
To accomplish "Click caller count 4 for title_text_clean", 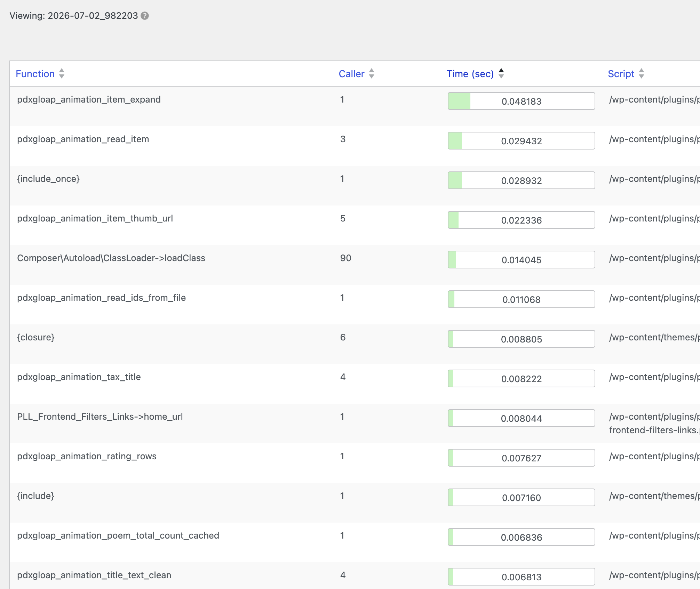I will point(343,575).
